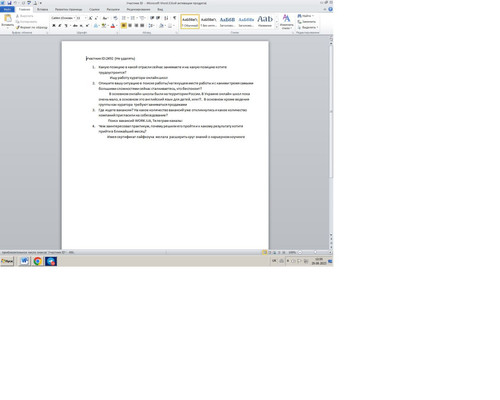Save the document from Quick Access toolbar

point(9,3)
